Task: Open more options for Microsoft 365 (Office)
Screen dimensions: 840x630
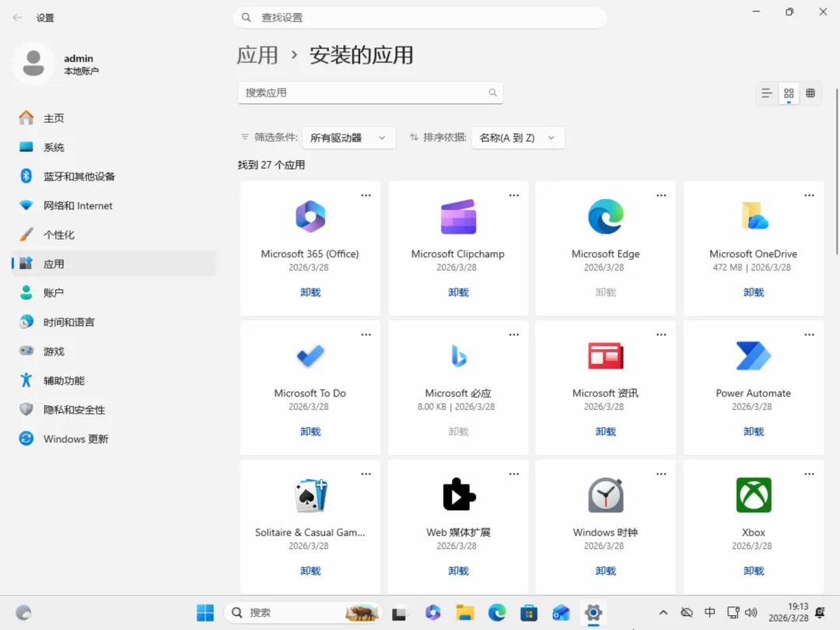Action: coord(366,195)
